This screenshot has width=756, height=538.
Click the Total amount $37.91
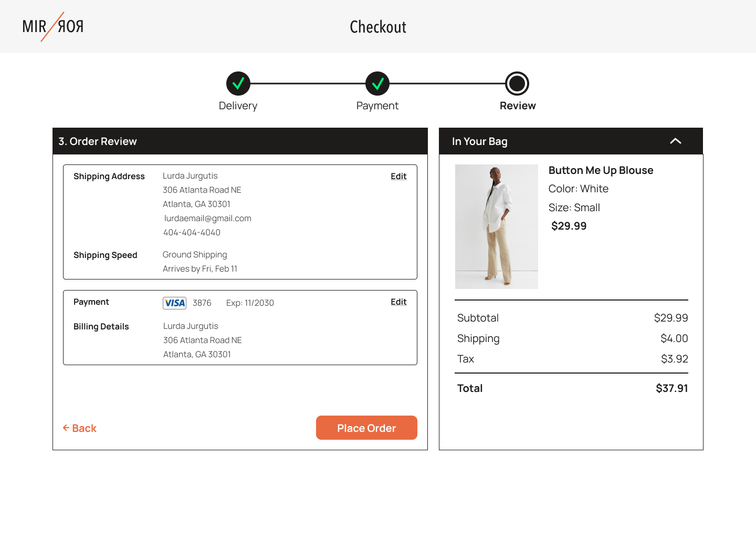(671, 388)
